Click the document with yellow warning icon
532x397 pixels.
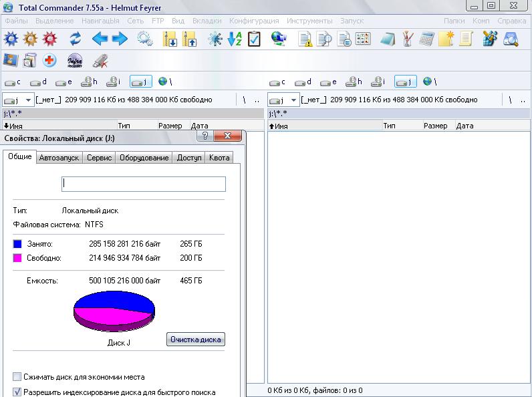pyautogui.click(x=305, y=39)
